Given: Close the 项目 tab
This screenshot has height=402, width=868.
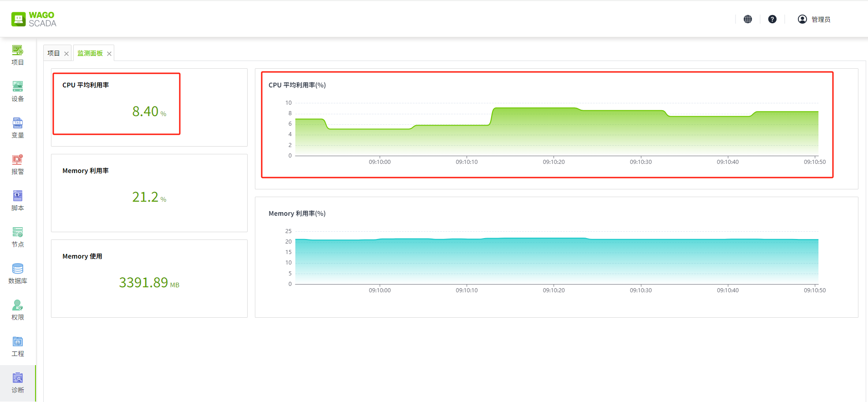Looking at the screenshot, I should 66,54.
